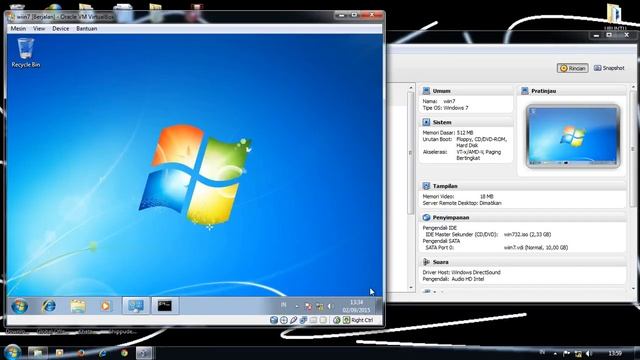640x360 pixels.
Task: Switch to VirtualBox in the host taskbar
Action: pos(144,353)
